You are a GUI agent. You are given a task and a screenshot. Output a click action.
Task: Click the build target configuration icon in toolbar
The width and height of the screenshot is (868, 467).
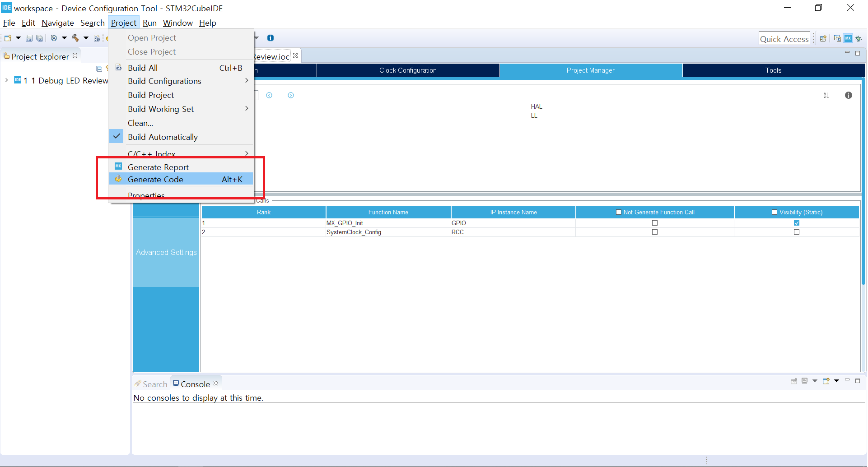point(54,38)
